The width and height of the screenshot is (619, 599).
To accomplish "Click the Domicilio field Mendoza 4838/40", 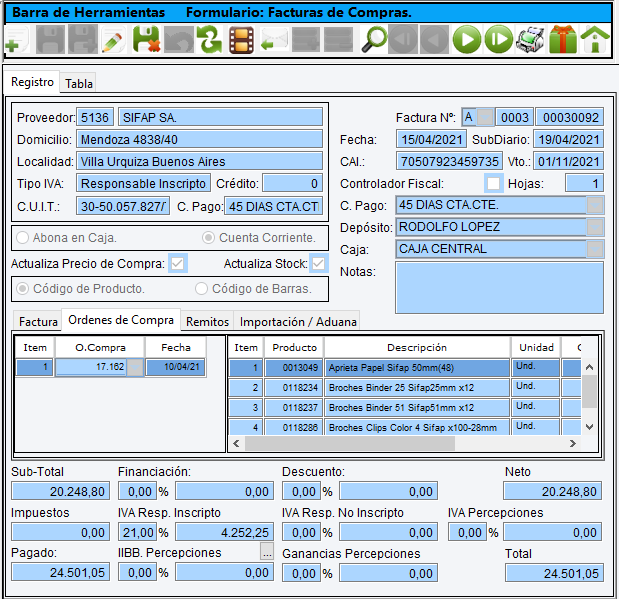I will [199, 139].
